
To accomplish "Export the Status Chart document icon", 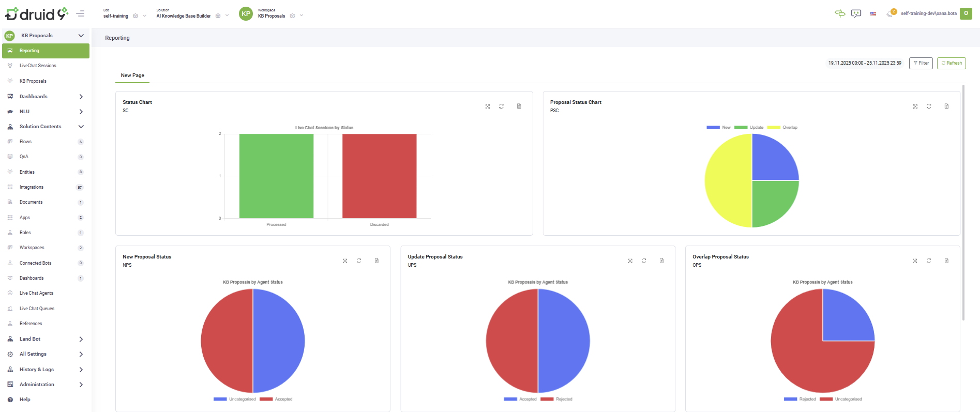I will coord(519,106).
